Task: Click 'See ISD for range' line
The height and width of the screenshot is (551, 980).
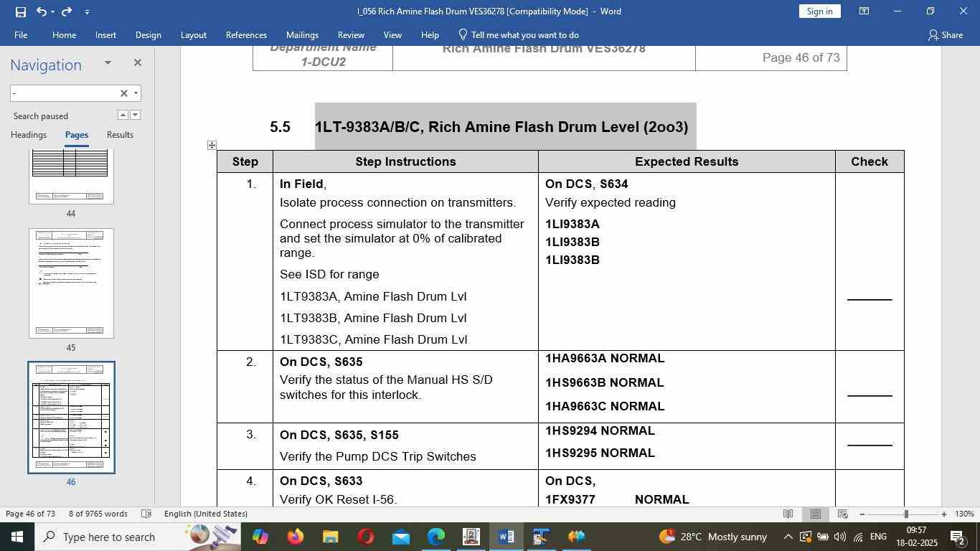Action: (329, 274)
